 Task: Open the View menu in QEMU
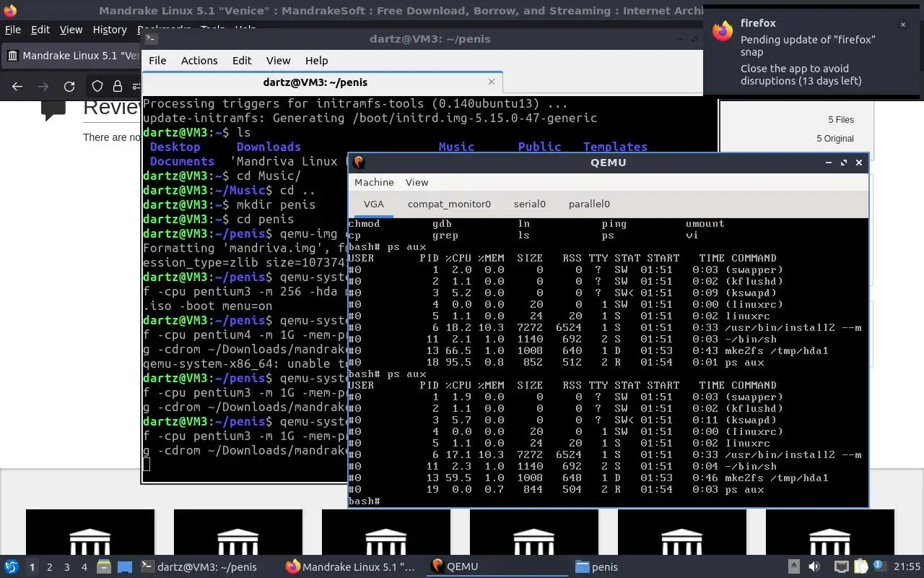[417, 182]
